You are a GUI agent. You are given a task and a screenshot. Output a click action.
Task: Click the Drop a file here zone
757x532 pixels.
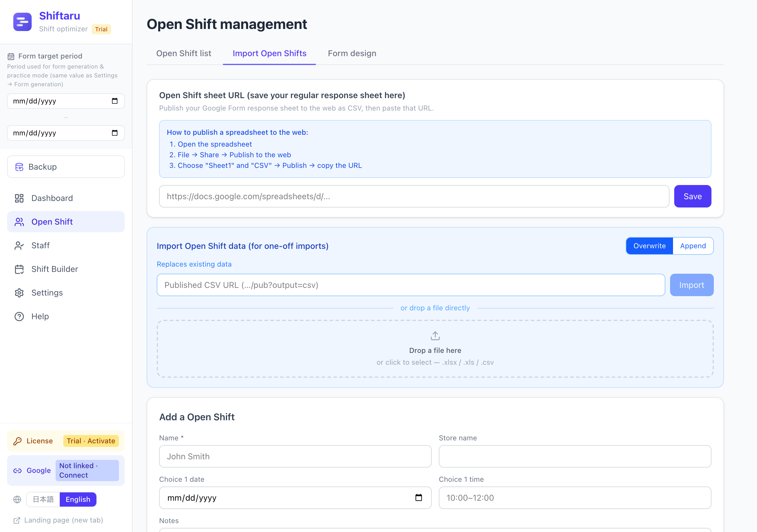click(435, 349)
